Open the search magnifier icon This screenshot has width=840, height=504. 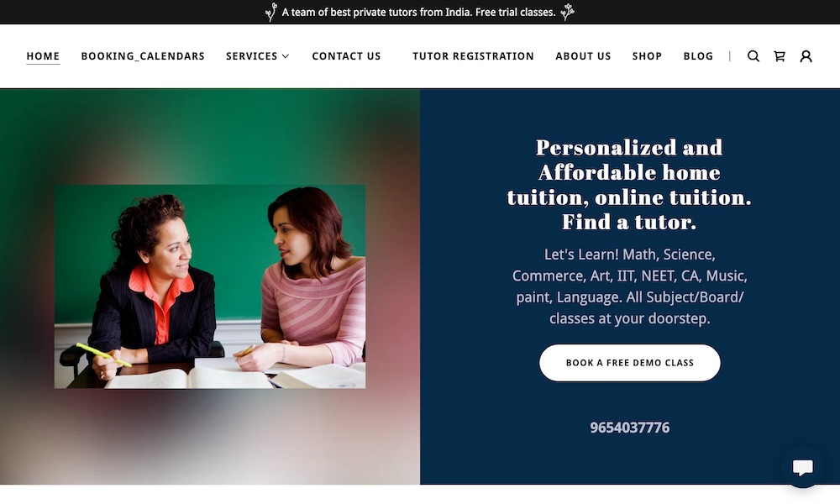(x=753, y=56)
